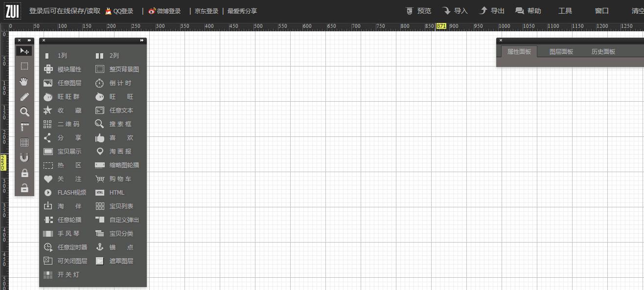Insert 锚点 anchor widget

click(114, 247)
